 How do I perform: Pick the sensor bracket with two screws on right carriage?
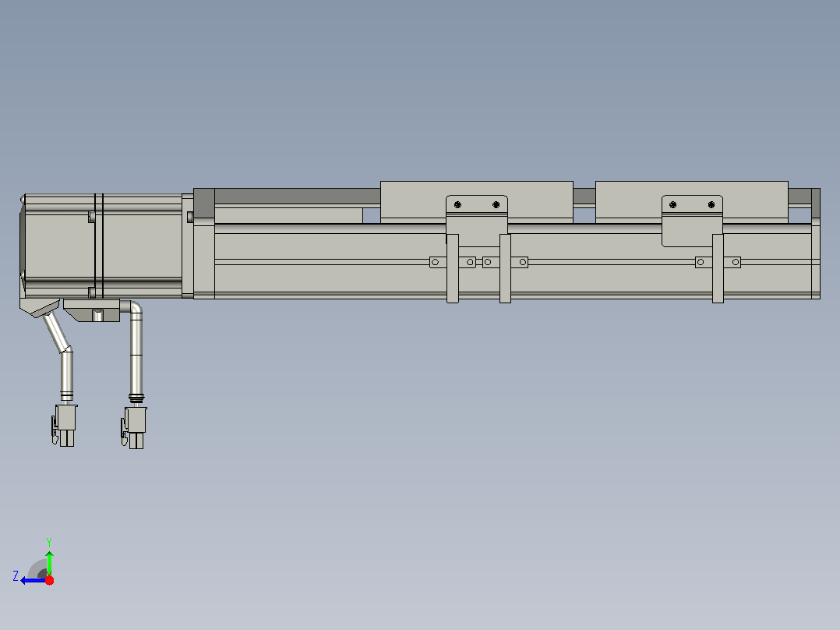pos(692,221)
